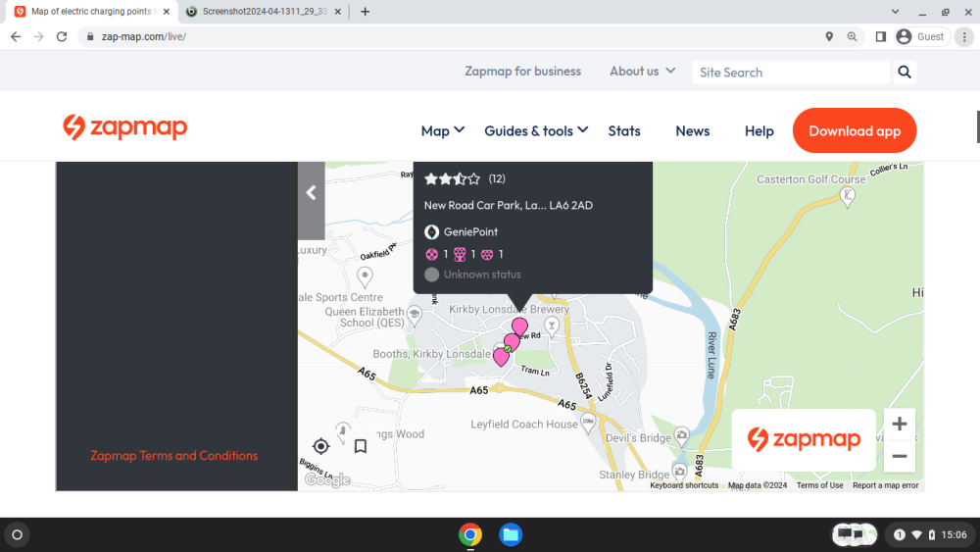Open the map Terms of Use link
The image size is (980, 552).
tap(819, 485)
